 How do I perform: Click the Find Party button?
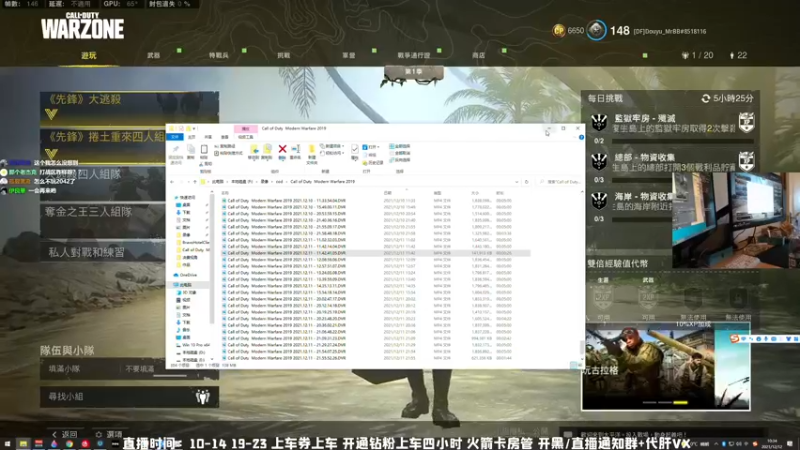(130, 396)
